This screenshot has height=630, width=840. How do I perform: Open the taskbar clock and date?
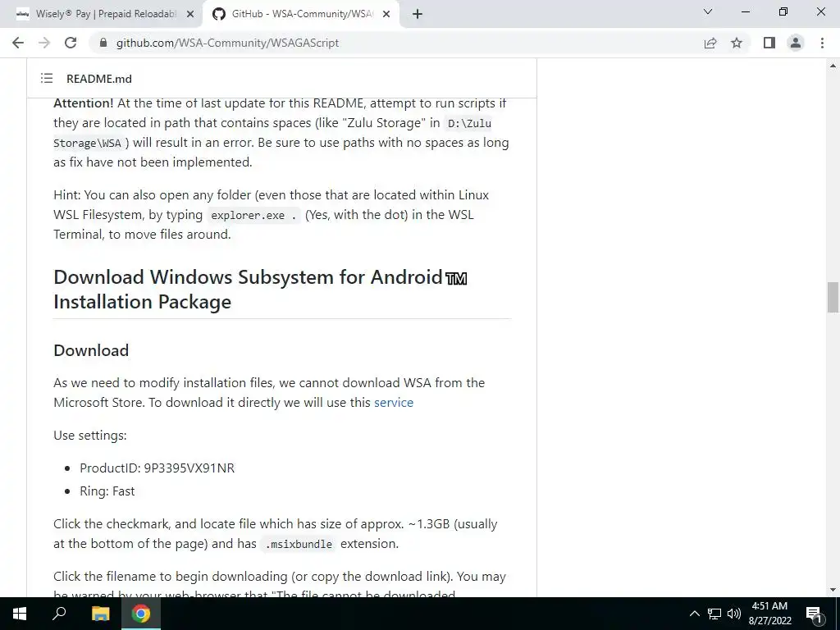[x=769, y=614]
